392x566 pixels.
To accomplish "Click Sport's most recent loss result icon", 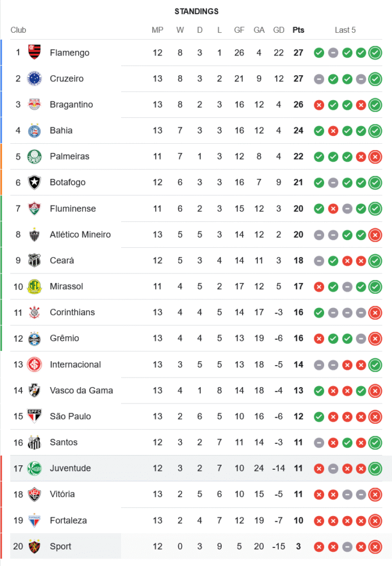I will coord(374,546).
